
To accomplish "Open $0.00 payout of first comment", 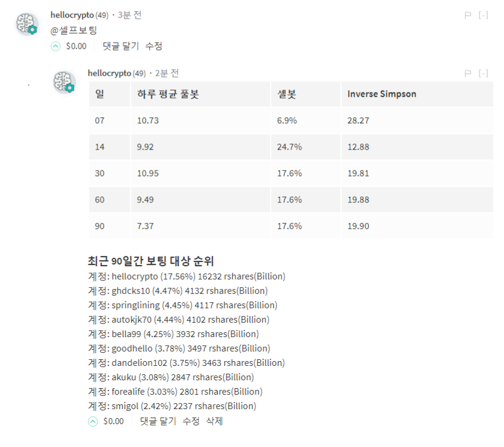I will coord(76,46).
